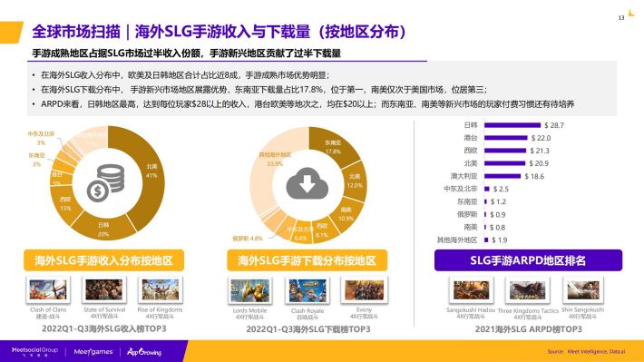Click the purple SLG手游ARPD地区排名 banner
The image size is (644, 362).
528,260
